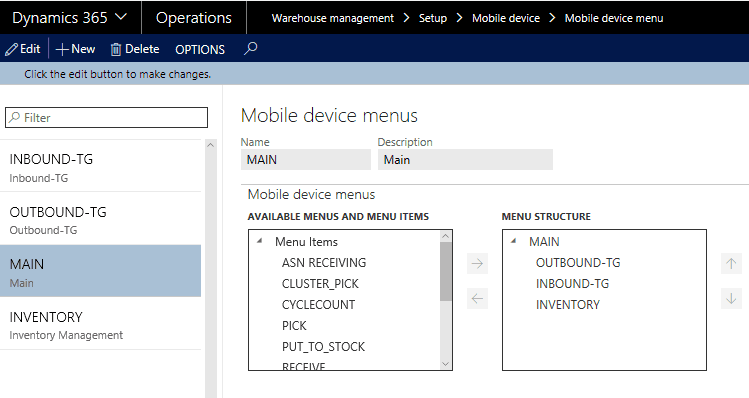Open the Dynamics 365 dropdown

coord(70,18)
